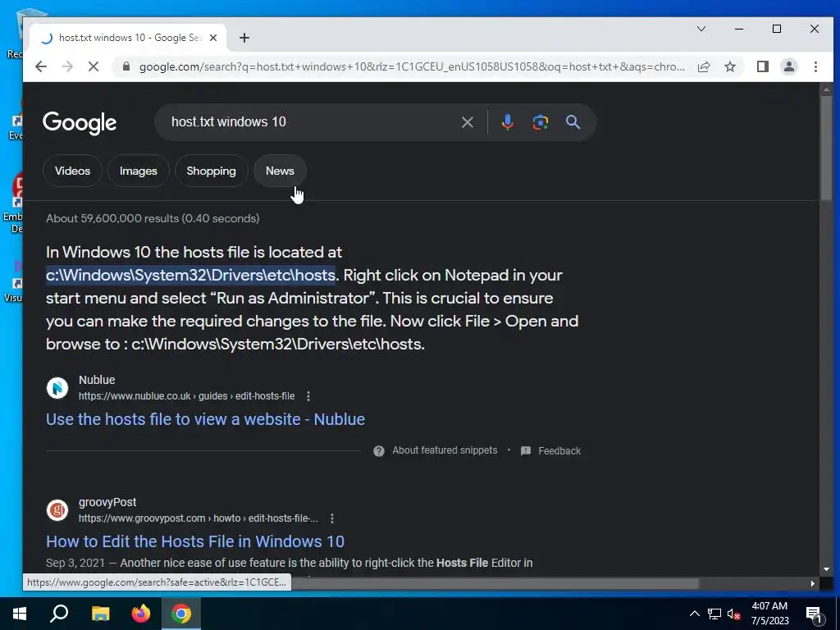This screenshot has width=840, height=630.
Task: Click the Google logo
Action: pyautogui.click(x=80, y=123)
